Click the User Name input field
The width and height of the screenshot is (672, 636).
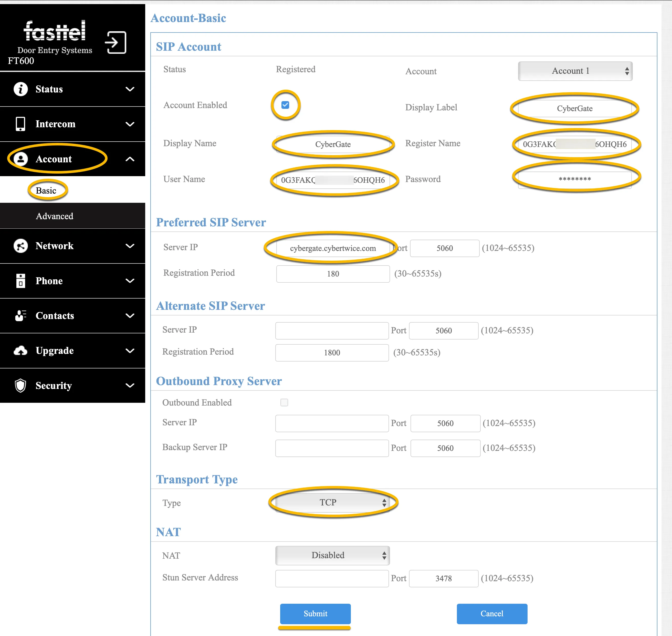tap(333, 180)
